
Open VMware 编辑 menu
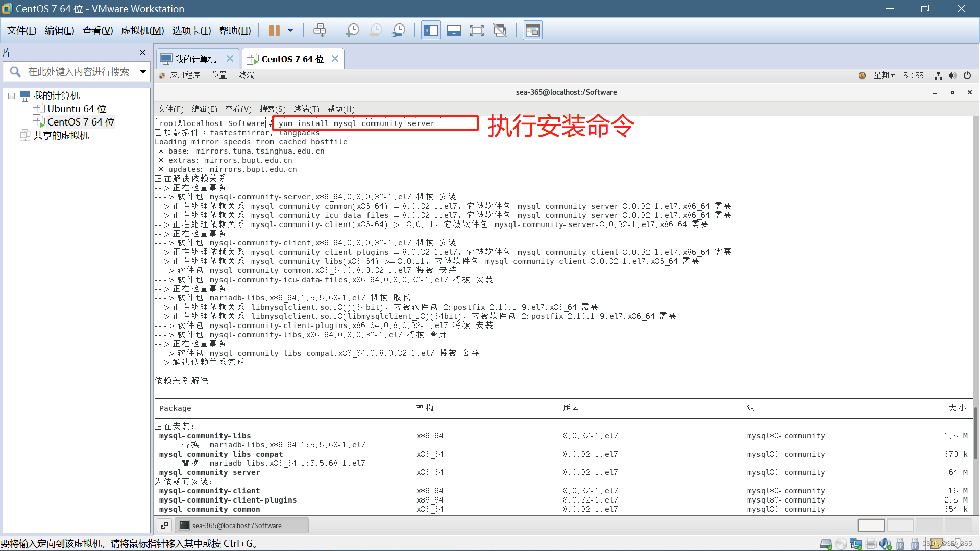(x=60, y=31)
